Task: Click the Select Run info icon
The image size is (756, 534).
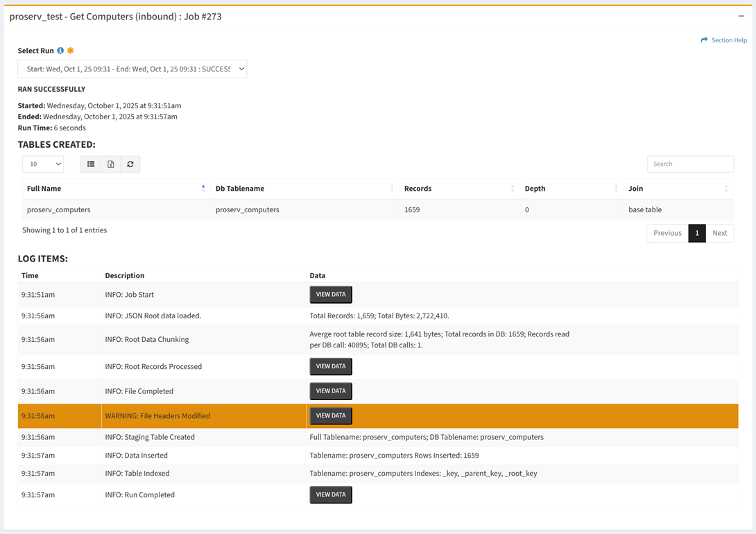Action: click(60, 51)
